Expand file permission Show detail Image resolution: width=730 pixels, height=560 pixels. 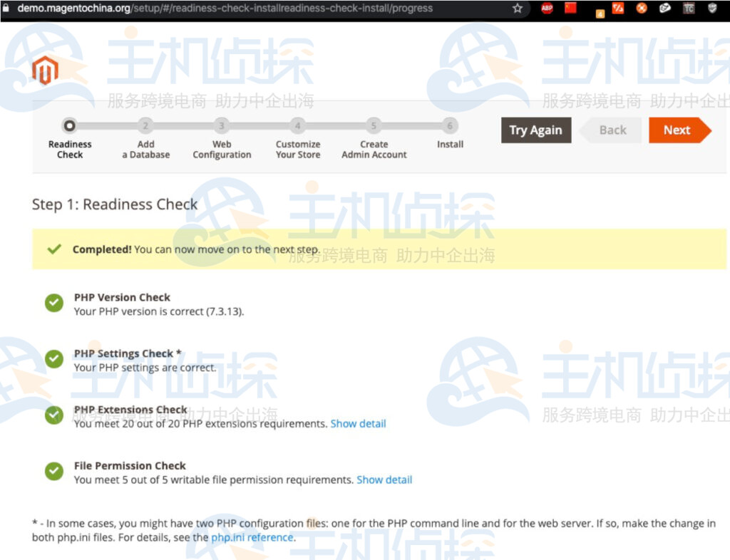pos(384,480)
